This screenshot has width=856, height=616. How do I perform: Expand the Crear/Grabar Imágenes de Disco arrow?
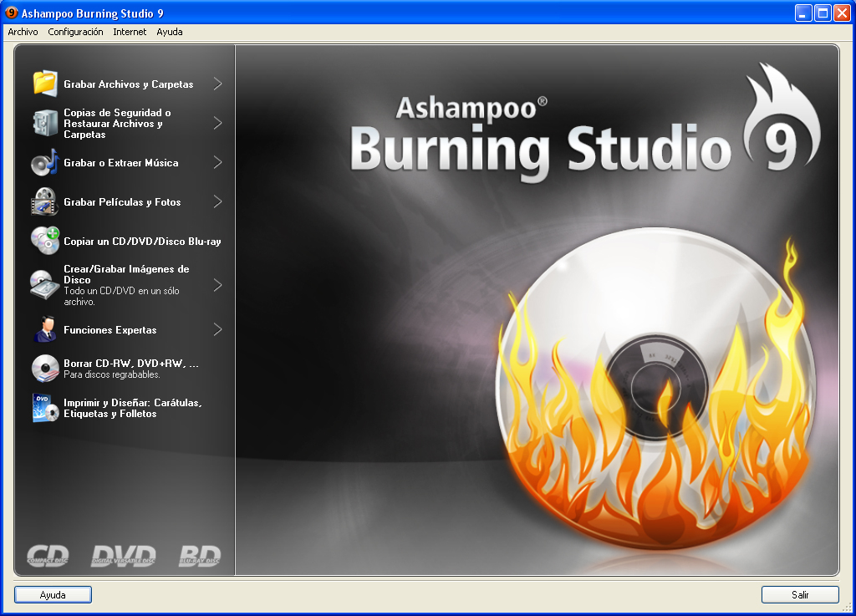218,285
